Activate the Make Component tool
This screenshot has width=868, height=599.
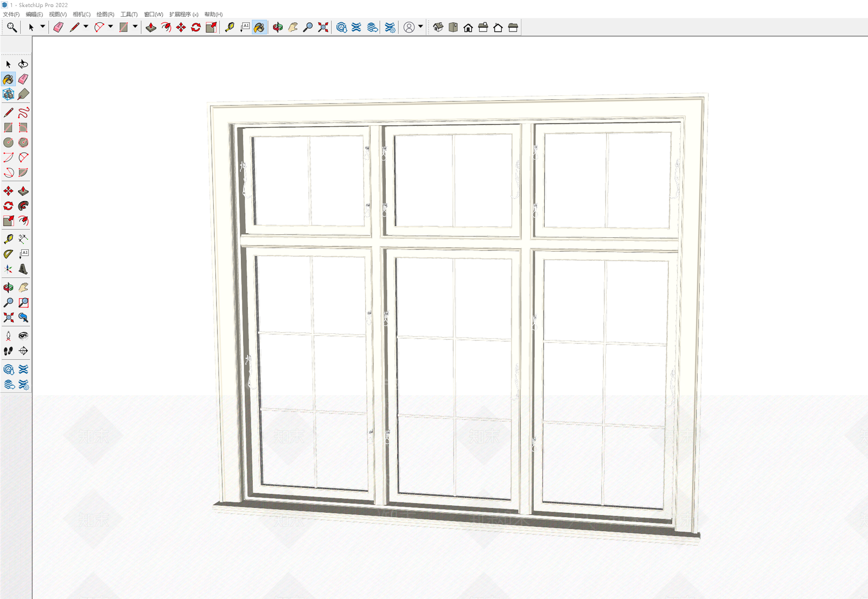8,94
